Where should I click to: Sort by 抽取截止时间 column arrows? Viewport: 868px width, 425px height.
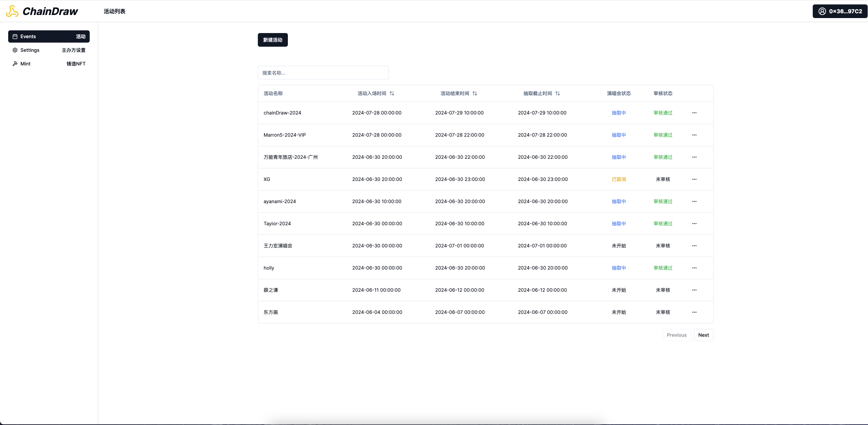(558, 93)
